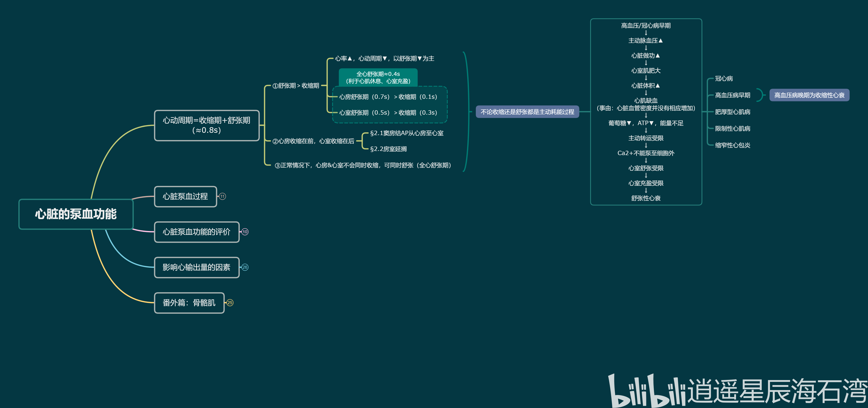The width and height of the screenshot is (868, 408).
Task: Expand the 心脏泵血功能的评价 badge 10
Action: click(245, 232)
